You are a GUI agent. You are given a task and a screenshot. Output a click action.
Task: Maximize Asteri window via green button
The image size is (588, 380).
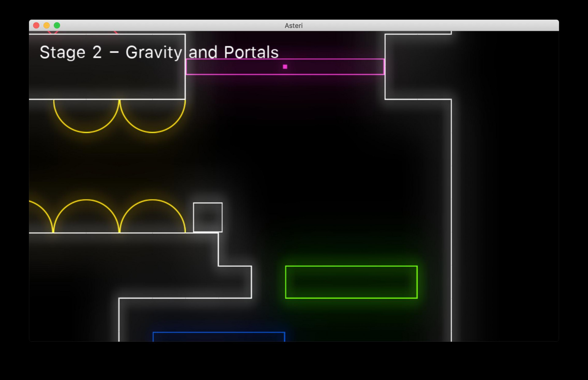click(x=57, y=25)
